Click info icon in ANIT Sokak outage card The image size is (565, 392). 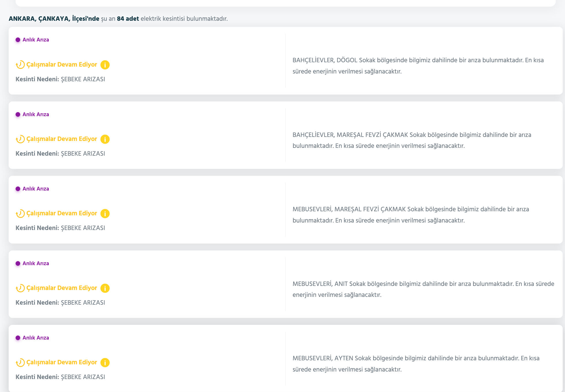pyautogui.click(x=105, y=288)
